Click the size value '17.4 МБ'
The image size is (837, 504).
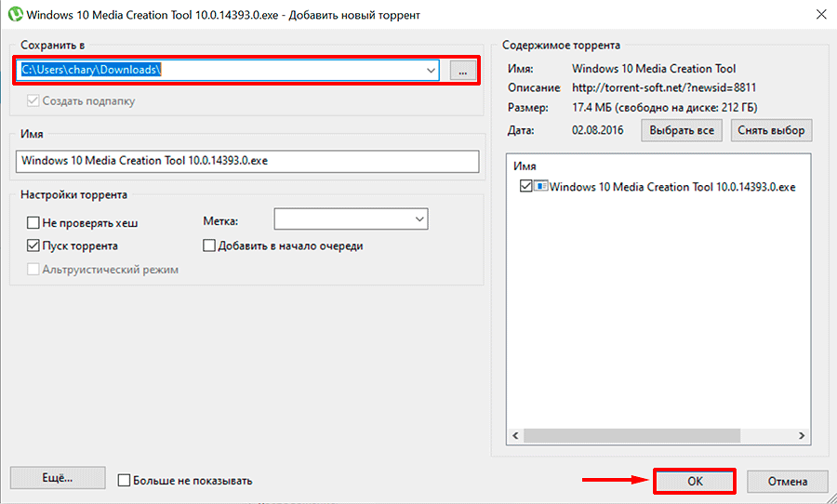(591, 107)
